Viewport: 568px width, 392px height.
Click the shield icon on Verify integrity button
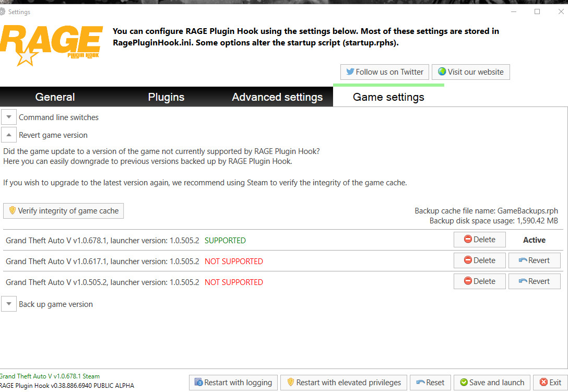tap(13, 210)
